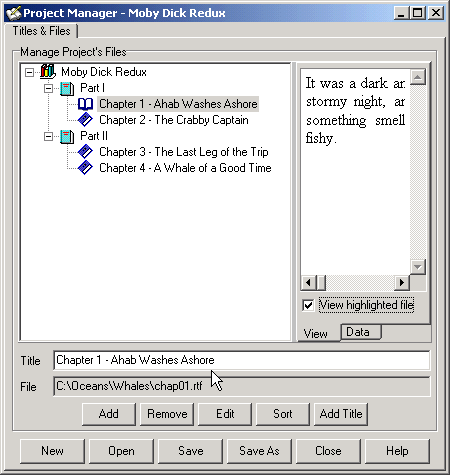This screenshot has height=475, width=450.
Task: Click the Add Title button
Action: (x=341, y=414)
